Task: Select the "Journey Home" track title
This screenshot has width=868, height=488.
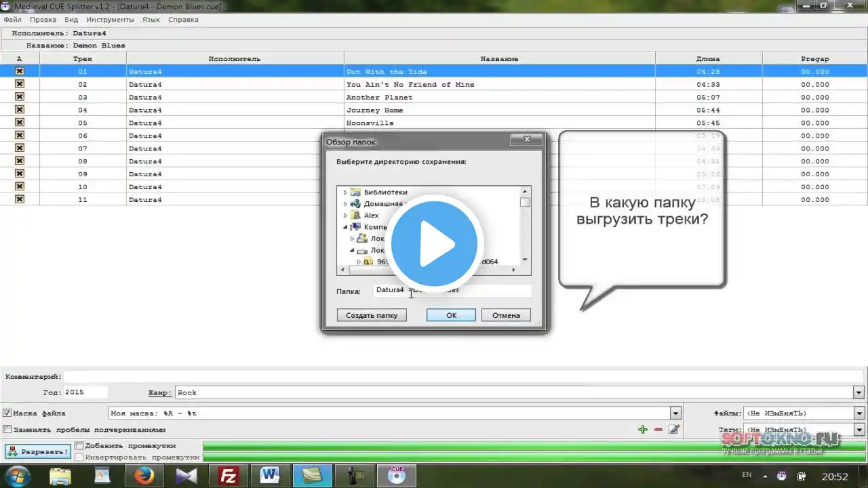Action: [x=374, y=110]
